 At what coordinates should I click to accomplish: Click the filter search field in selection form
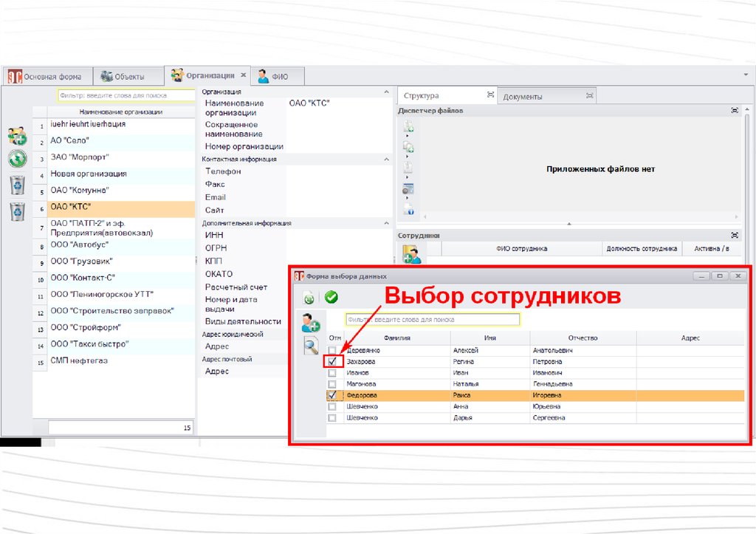(x=433, y=320)
